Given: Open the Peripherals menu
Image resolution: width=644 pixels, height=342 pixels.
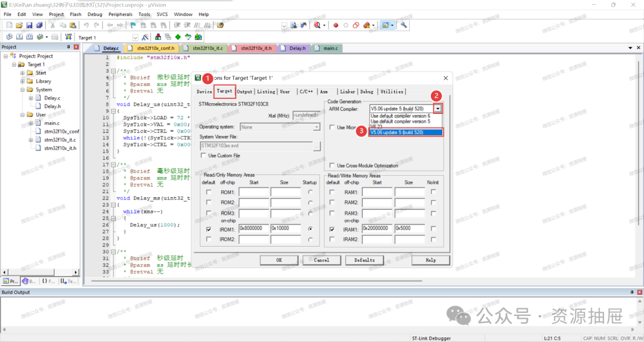Looking at the screenshot, I should click(120, 14).
